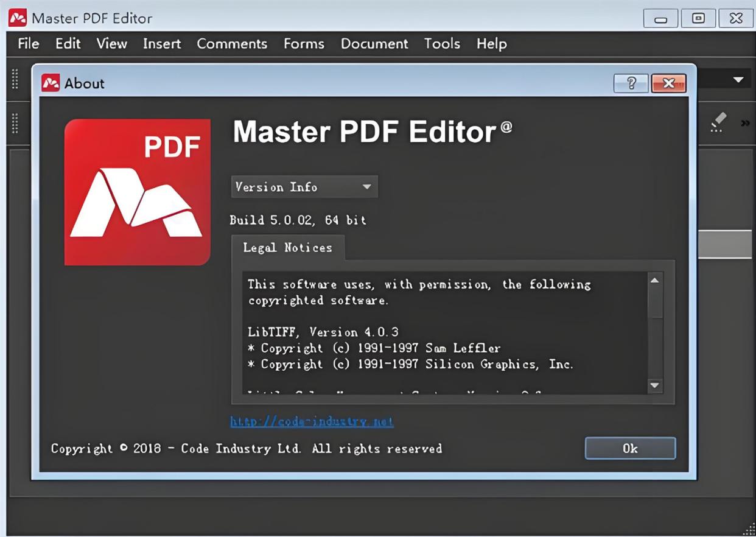This screenshot has height=537, width=756.
Task: Click the upper toolbar drag handle
Action: pos(15,79)
